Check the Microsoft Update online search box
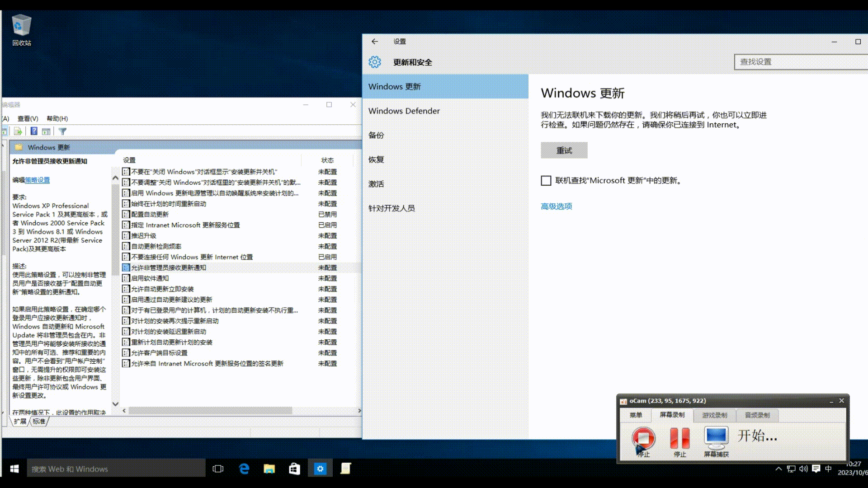The width and height of the screenshot is (868, 488). (x=546, y=181)
